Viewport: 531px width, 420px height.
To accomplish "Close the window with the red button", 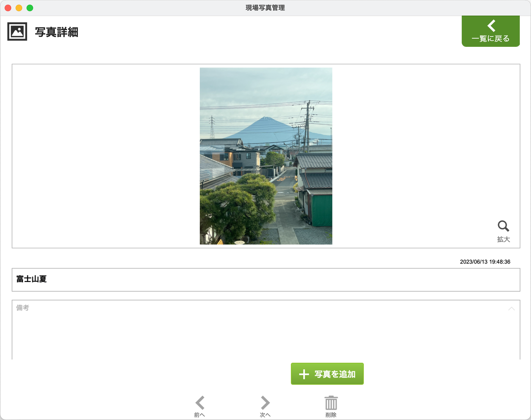I will (8, 8).
